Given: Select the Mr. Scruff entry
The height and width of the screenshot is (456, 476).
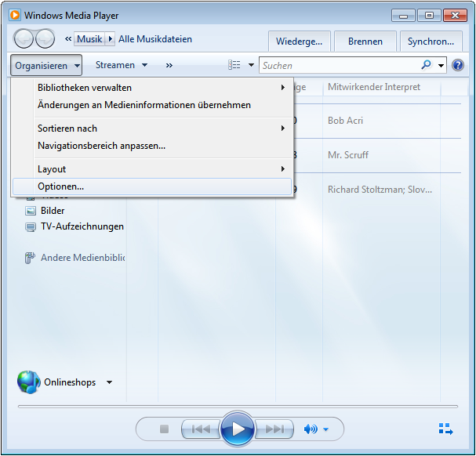Looking at the screenshot, I should [x=348, y=155].
